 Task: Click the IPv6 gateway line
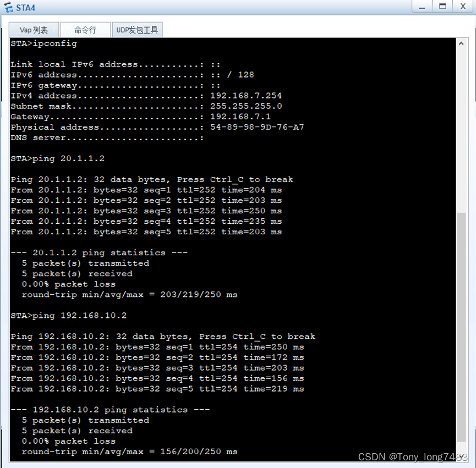pos(116,86)
